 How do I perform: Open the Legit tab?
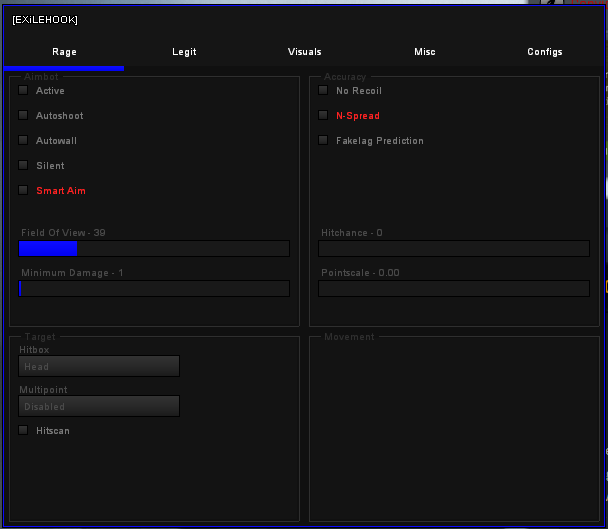point(184,52)
